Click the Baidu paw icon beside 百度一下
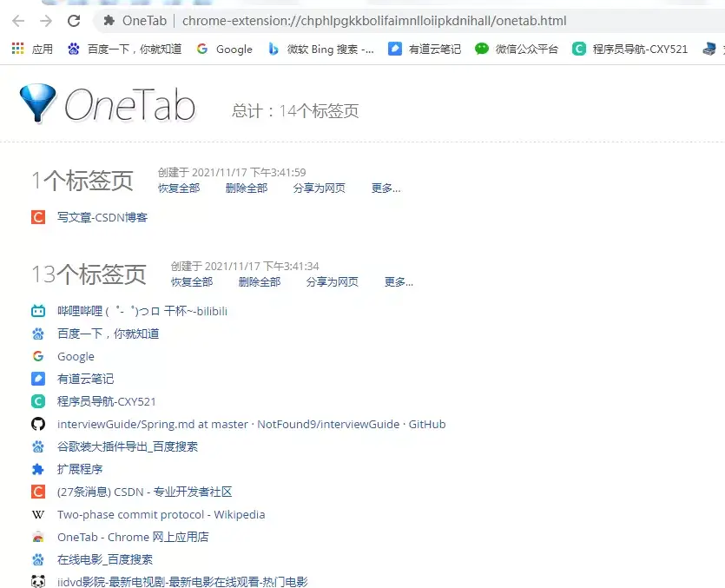 tap(37, 334)
